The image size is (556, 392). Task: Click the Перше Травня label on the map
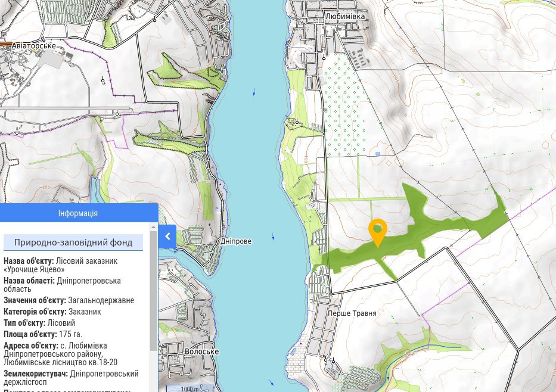[352, 313]
